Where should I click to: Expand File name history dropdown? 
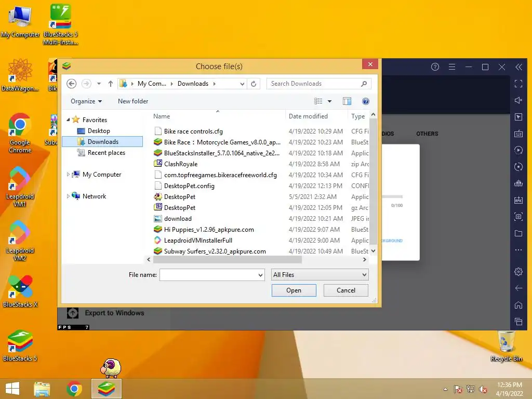coord(260,275)
